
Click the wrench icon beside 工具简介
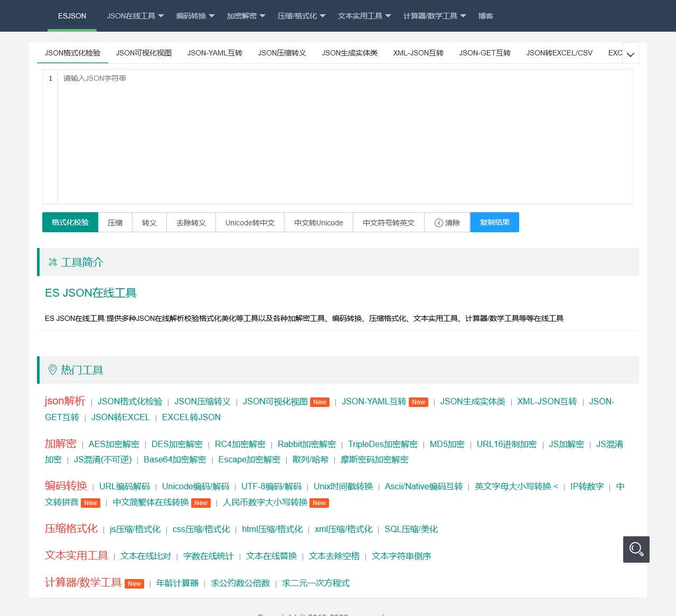(52, 262)
